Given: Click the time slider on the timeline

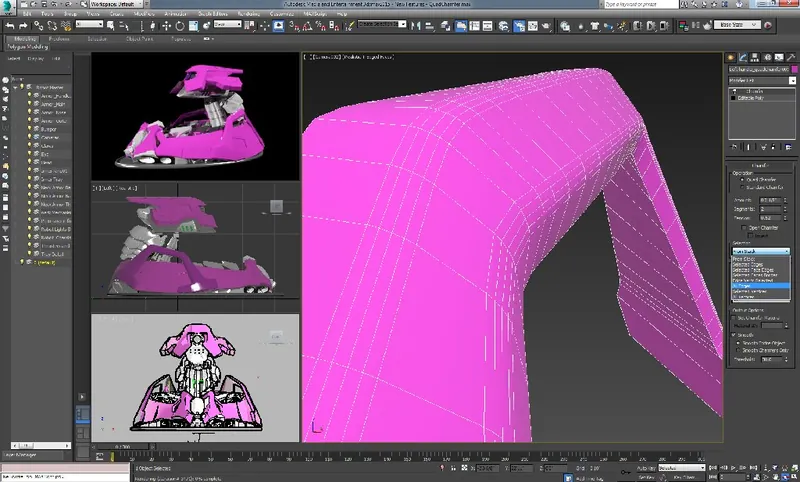Looking at the screenshot, I should tap(122, 447).
